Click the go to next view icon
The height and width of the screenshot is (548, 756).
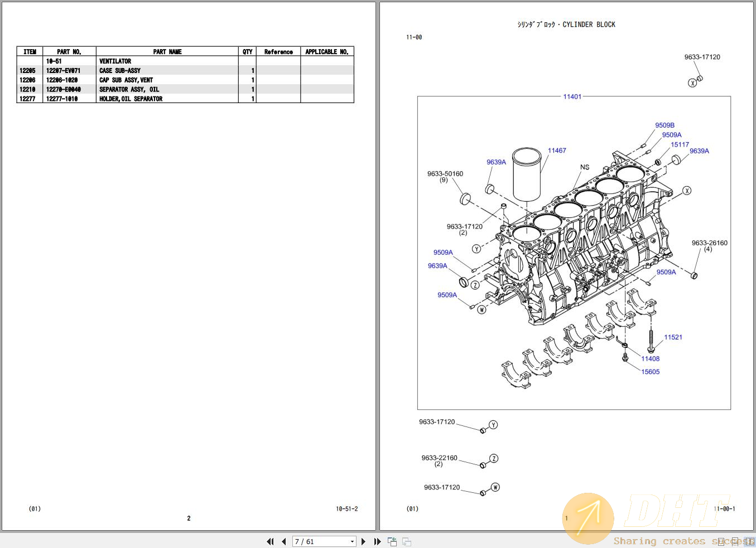coord(407,541)
